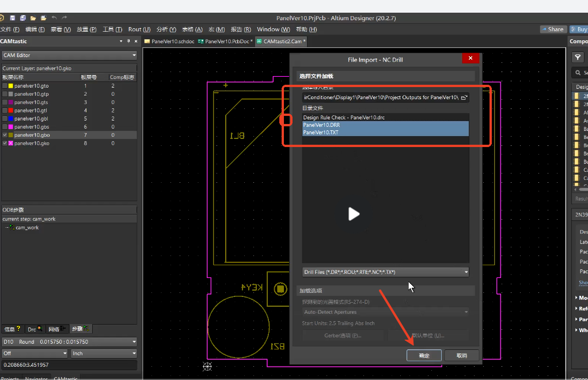Screen dimensions: 588x380
Task: Toggle visibility checkbox for panelver10.gtl
Action: pyautogui.click(x=5, y=110)
